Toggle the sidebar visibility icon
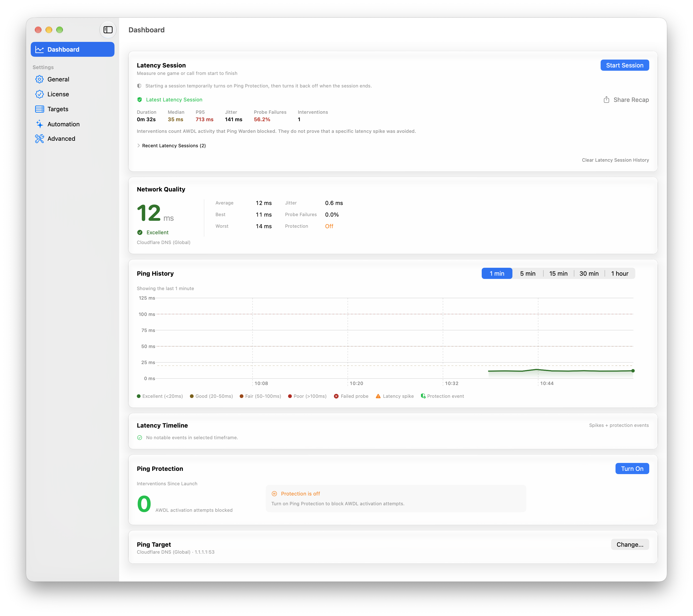The height and width of the screenshot is (616, 693). tap(108, 30)
